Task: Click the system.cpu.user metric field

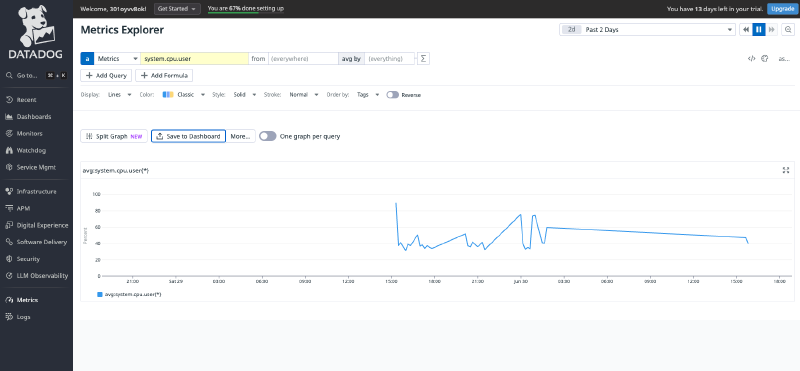Action: tap(194, 59)
